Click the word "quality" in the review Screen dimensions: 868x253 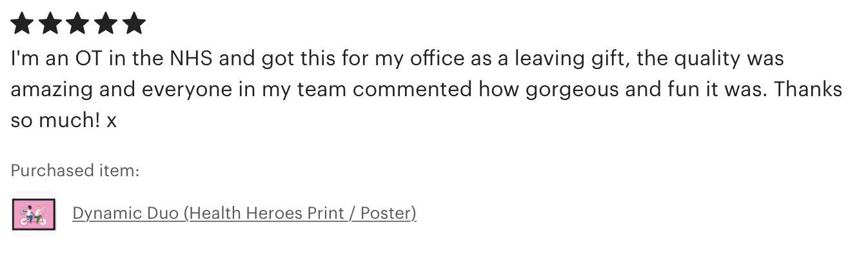707,59
